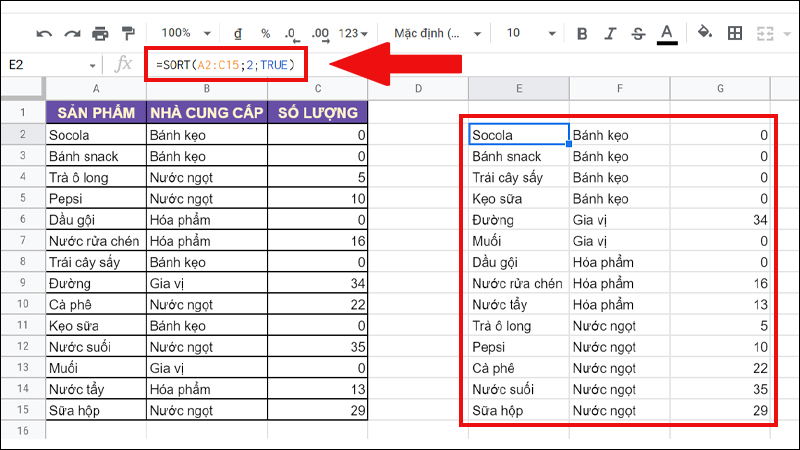This screenshot has width=800, height=450.
Task: Select column D header
Action: pos(418,90)
